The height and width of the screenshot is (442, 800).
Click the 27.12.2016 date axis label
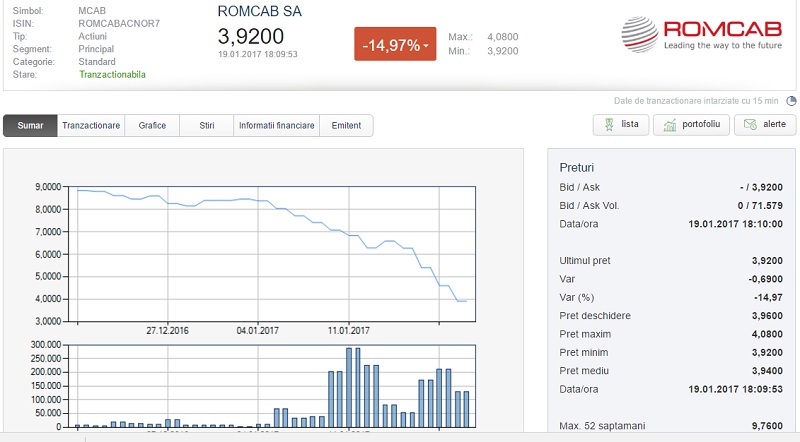point(167,331)
